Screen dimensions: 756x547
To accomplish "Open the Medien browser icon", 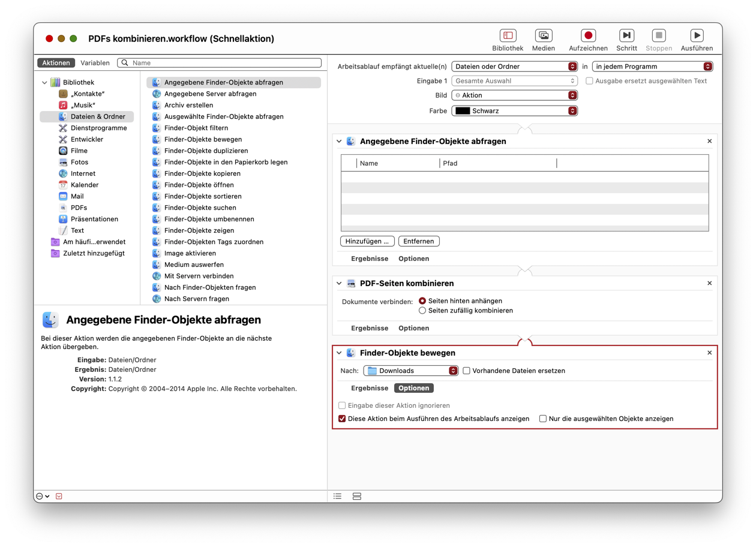I will pos(543,36).
